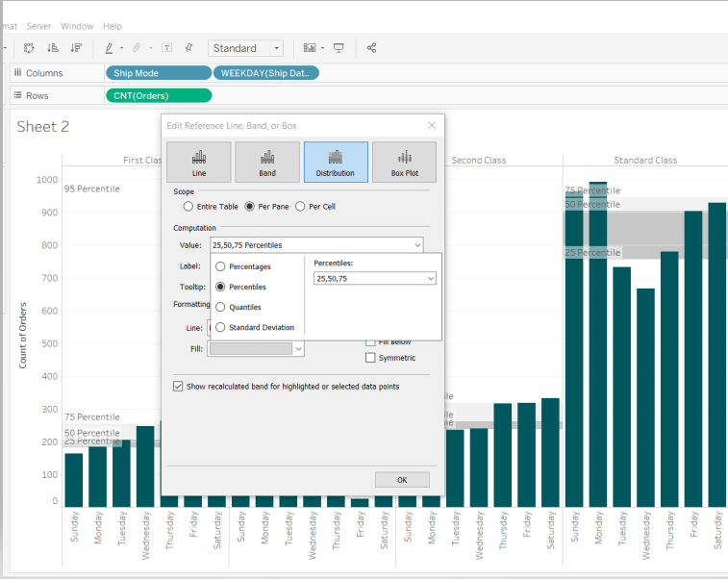This screenshot has height=579, width=728.
Task: Choose Per Cell scope
Action: coord(300,206)
